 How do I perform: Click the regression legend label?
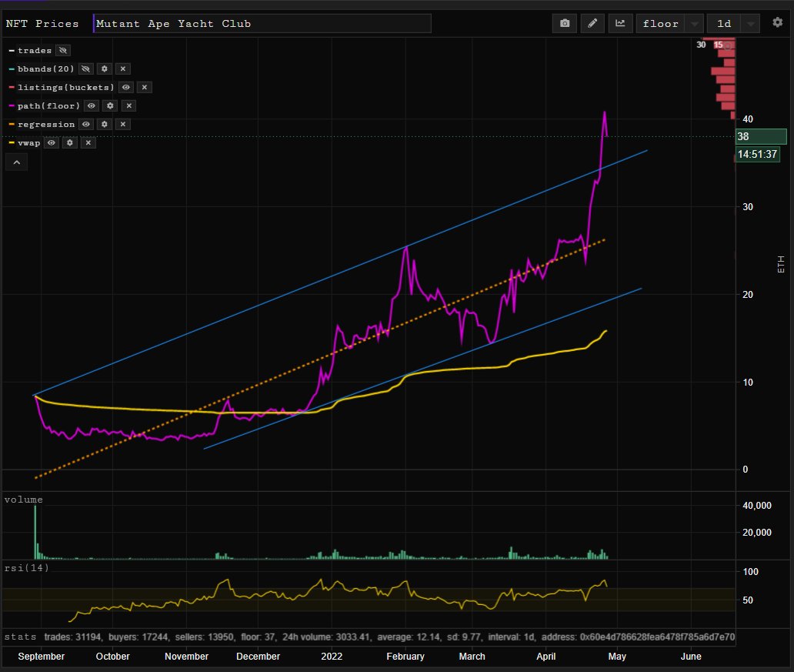point(46,124)
